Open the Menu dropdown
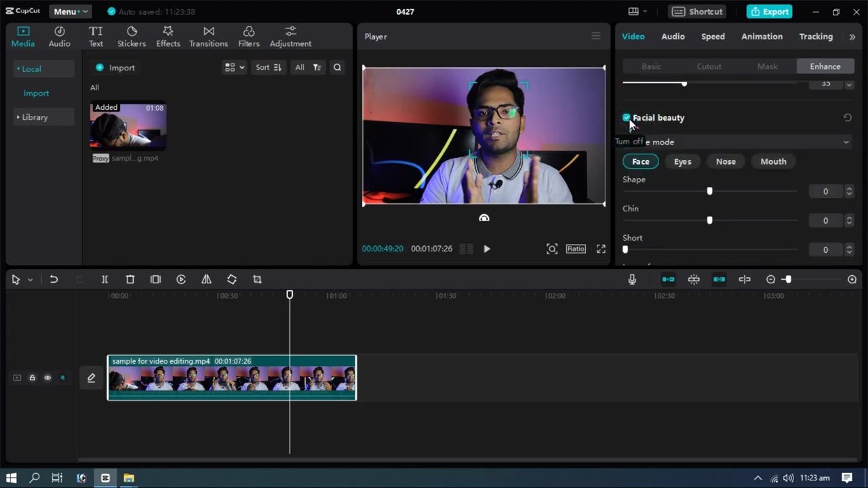The image size is (868, 488). [70, 12]
